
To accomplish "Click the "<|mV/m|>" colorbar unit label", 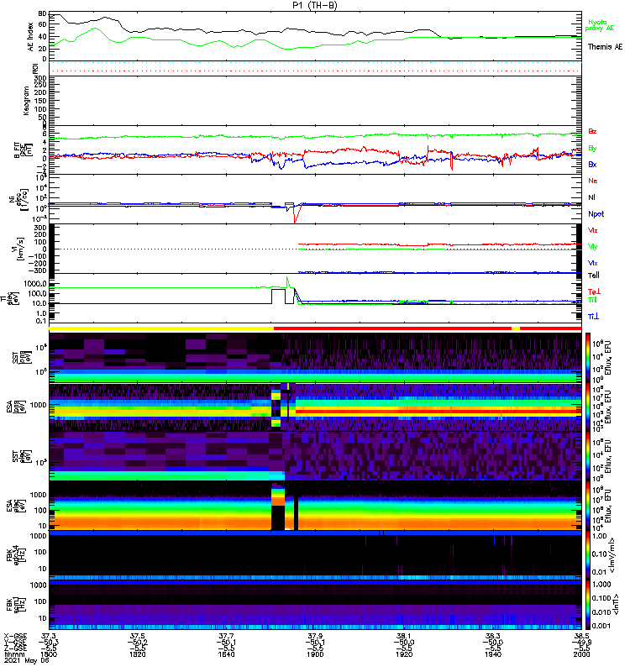I will (x=614, y=555).
